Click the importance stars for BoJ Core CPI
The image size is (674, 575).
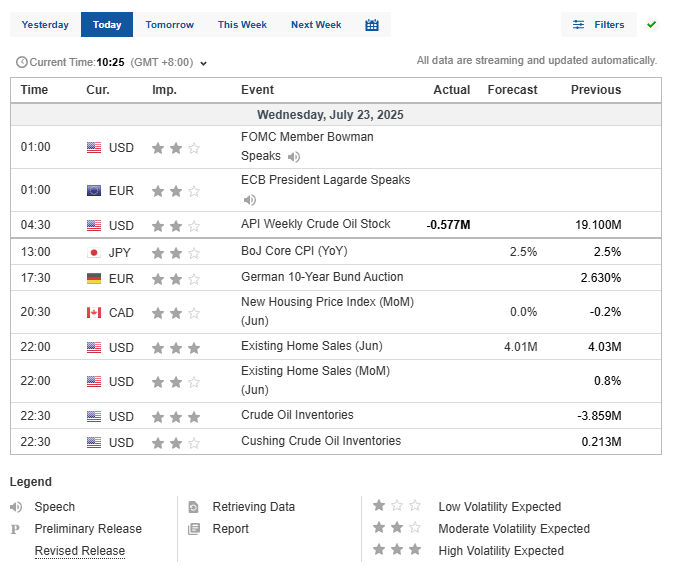click(176, 253)
